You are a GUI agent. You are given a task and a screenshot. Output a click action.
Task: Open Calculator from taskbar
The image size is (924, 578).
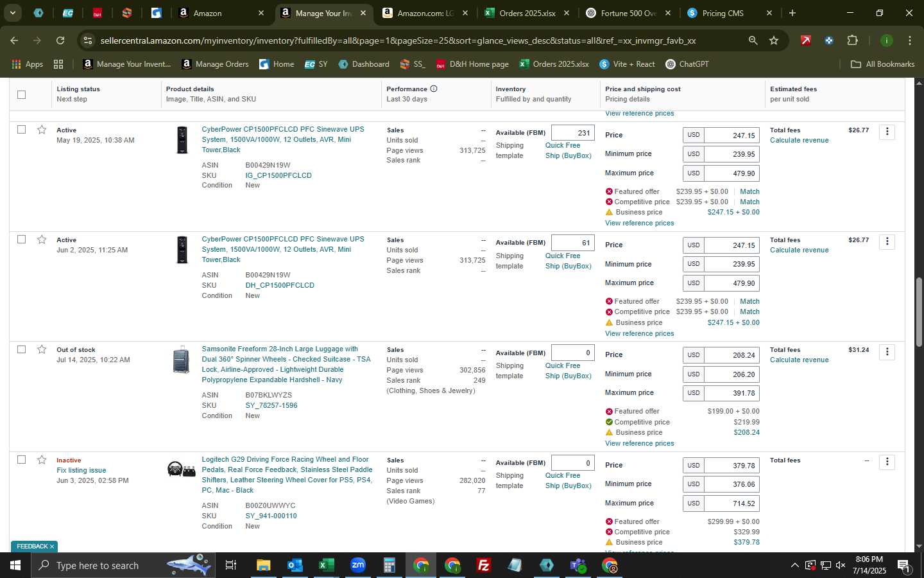(x=389, y=565)
